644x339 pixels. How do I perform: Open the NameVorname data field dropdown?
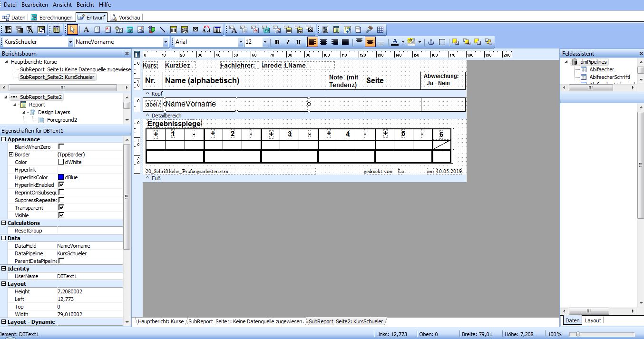tap(166, 42)
